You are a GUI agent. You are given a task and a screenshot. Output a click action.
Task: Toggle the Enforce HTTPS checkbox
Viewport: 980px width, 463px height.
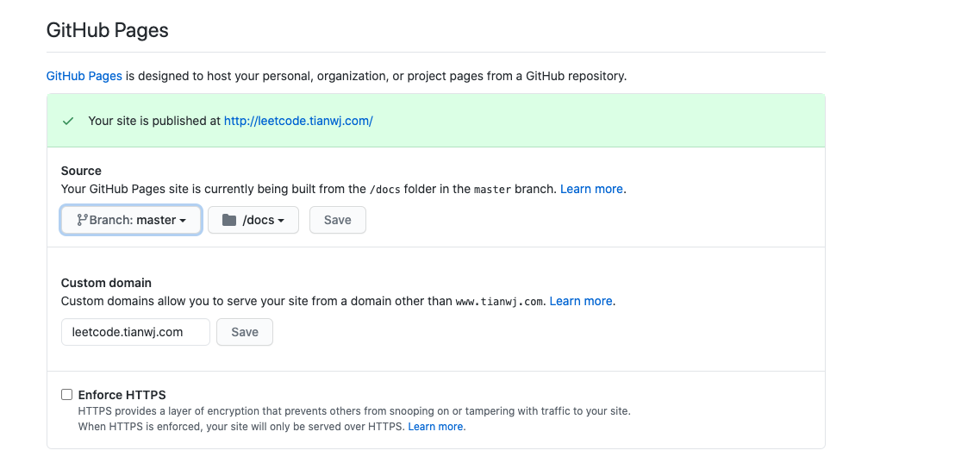coord(67,394)
